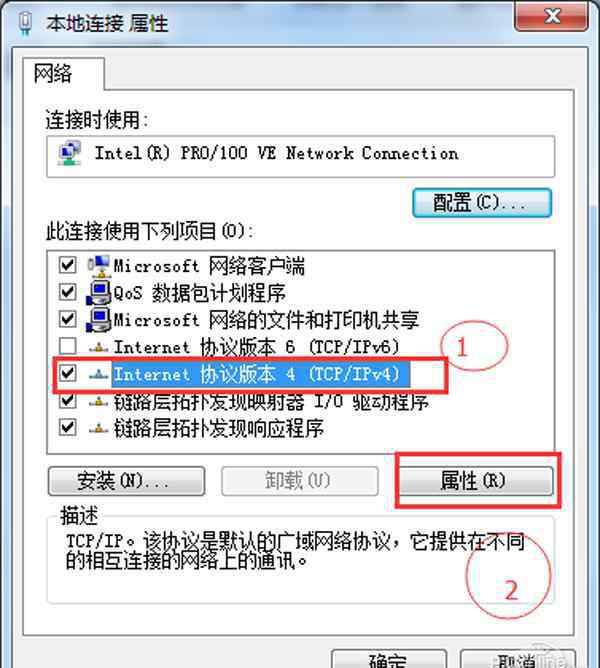Click the 安装(N)... button
600x668 pixels.
(127, 481)
